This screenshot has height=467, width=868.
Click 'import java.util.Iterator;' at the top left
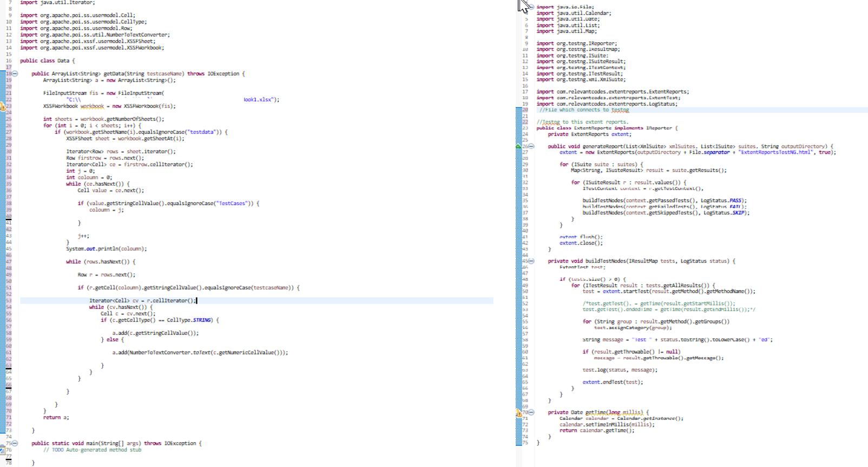pos(57,3)
